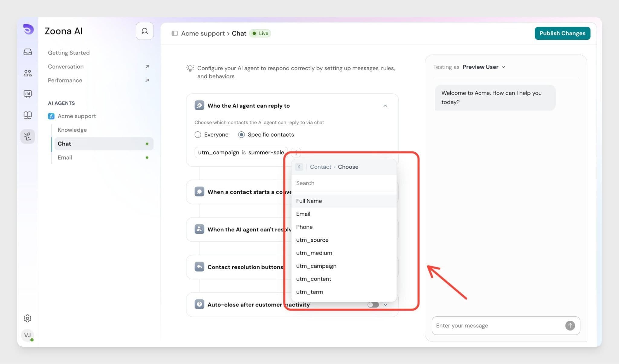Click the Welcome to Acme chat bubble
The height and width of the screenshot is (364, 619).
(495, 98)
